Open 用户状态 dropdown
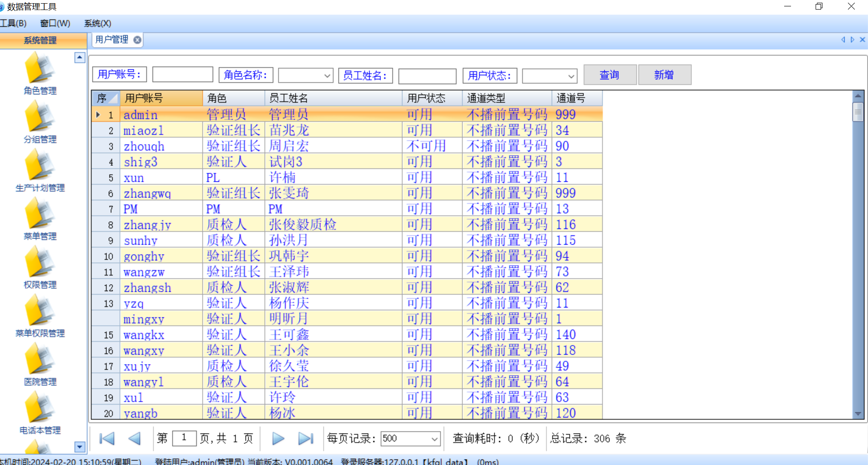Screen dimensions: 868x465 [x=571, y=76]
